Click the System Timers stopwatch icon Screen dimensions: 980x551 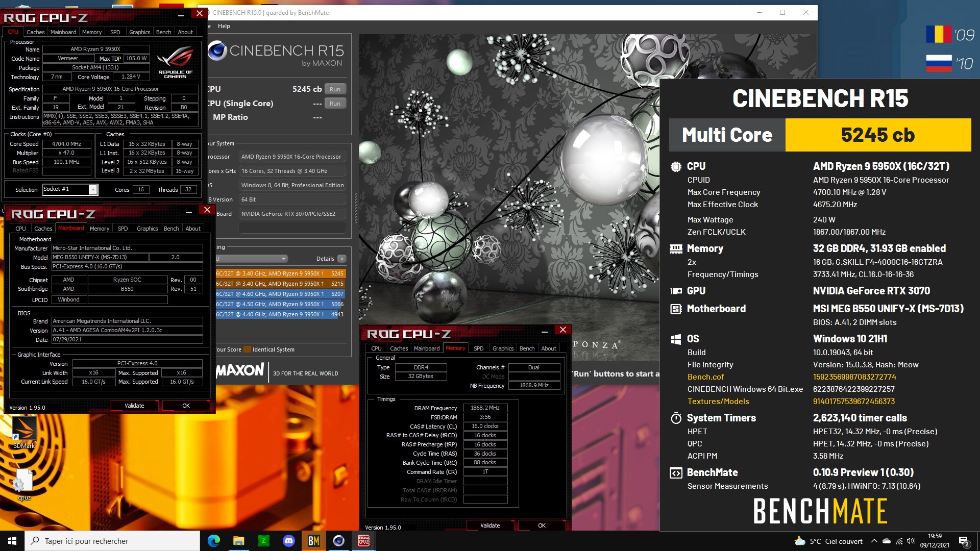point(676,418)
